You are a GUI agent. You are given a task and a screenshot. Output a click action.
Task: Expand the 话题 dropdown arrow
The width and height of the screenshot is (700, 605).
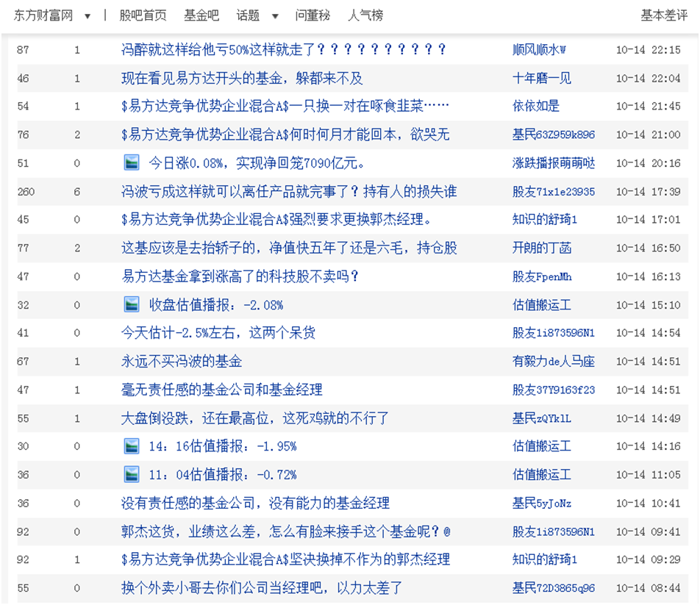(x=275, y=16)
